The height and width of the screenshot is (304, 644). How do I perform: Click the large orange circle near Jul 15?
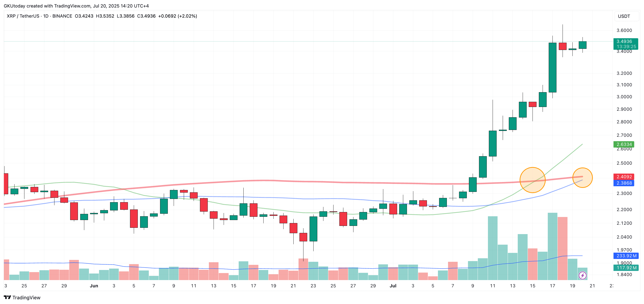(x=533, y=180)
